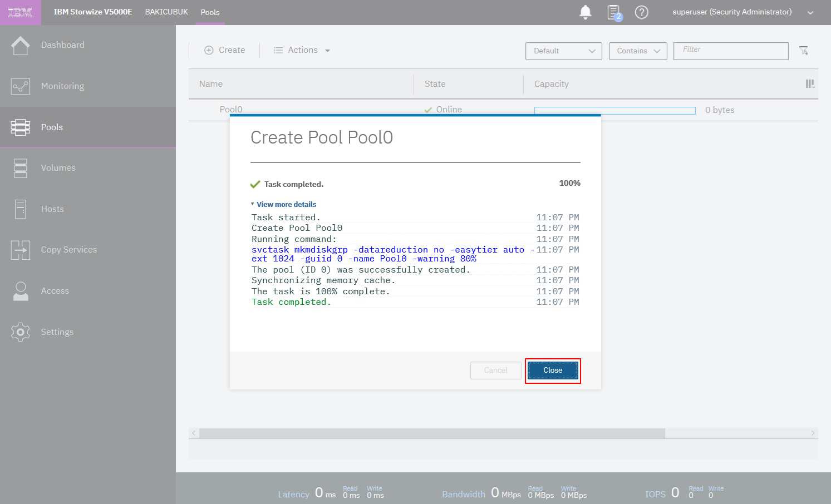
Task: Open the Actions dropdown arrow
Action: pyautogui.click(x=328, y=51)
